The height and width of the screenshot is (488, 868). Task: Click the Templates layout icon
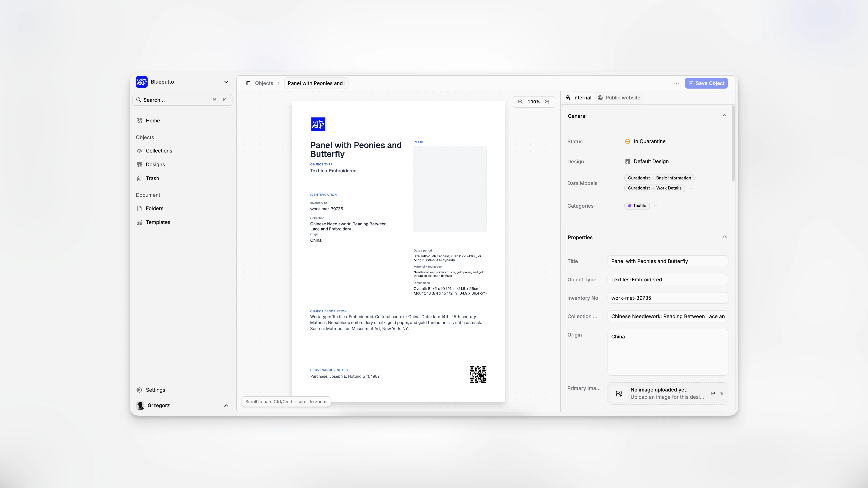139,222
